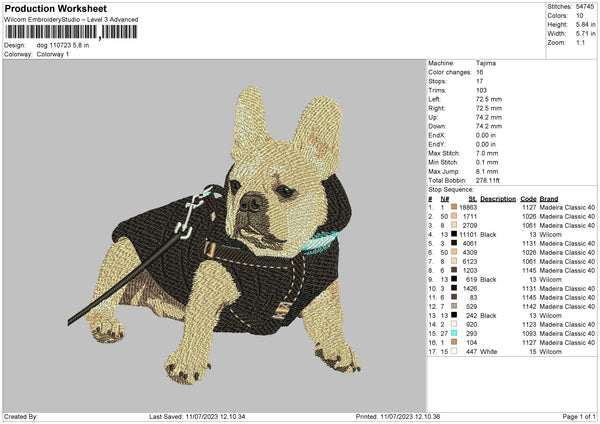Click the Page 1 of 1 footer
600x424 pixels.
coord(574,415)
